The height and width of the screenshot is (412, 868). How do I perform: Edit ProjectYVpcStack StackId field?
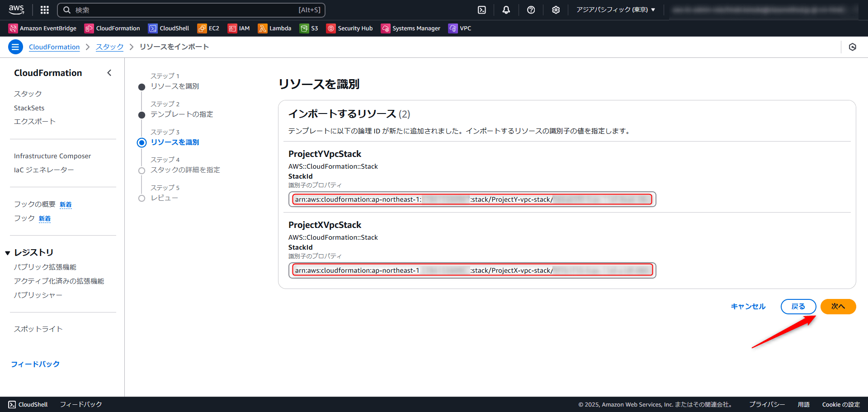point(472,199)
